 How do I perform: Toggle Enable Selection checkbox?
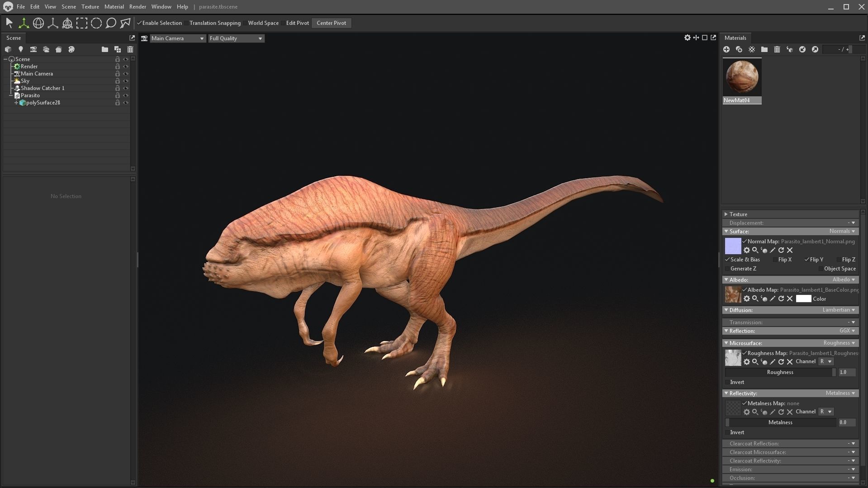tap(159, 23)
